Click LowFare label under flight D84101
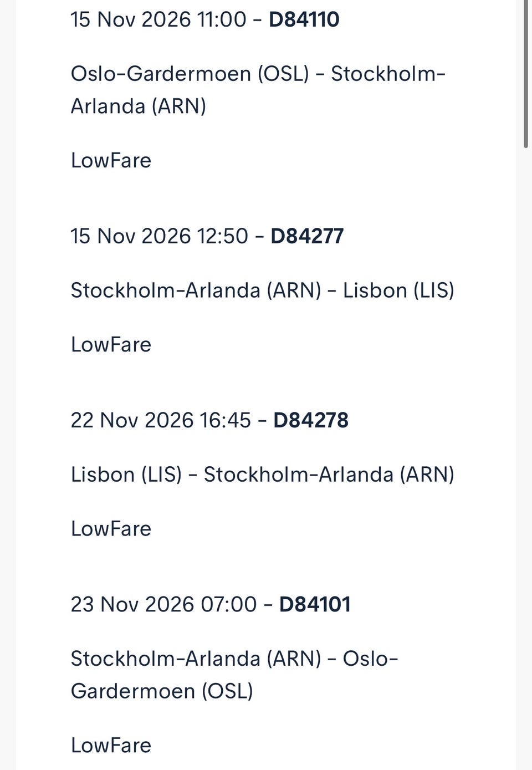The height and width of the screenshot is (770, 532). (111, 746)
